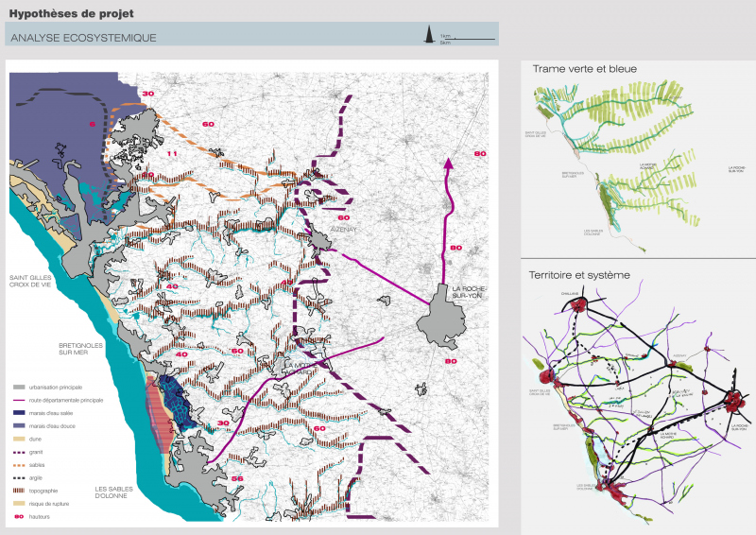
Task: Select the marais d'eau douce legend swatch
Action: tap(18, 426)
